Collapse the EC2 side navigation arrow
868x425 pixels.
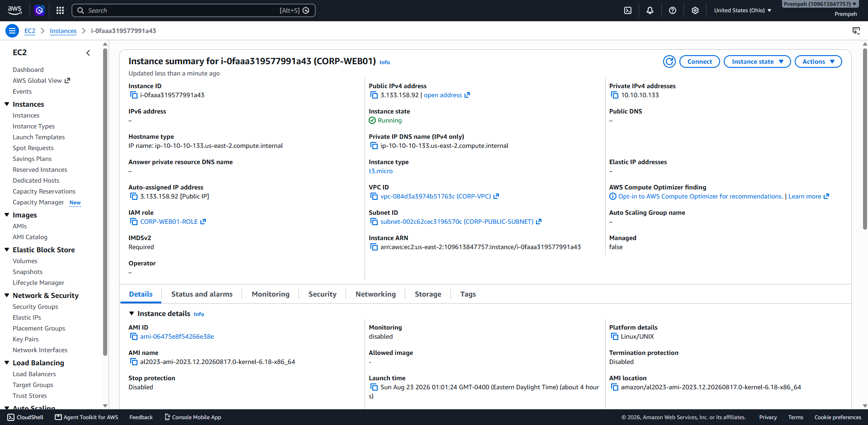pos(88,53)
